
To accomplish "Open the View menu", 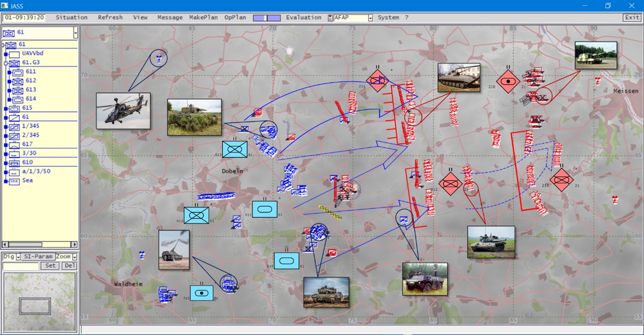I will (140, 17).
